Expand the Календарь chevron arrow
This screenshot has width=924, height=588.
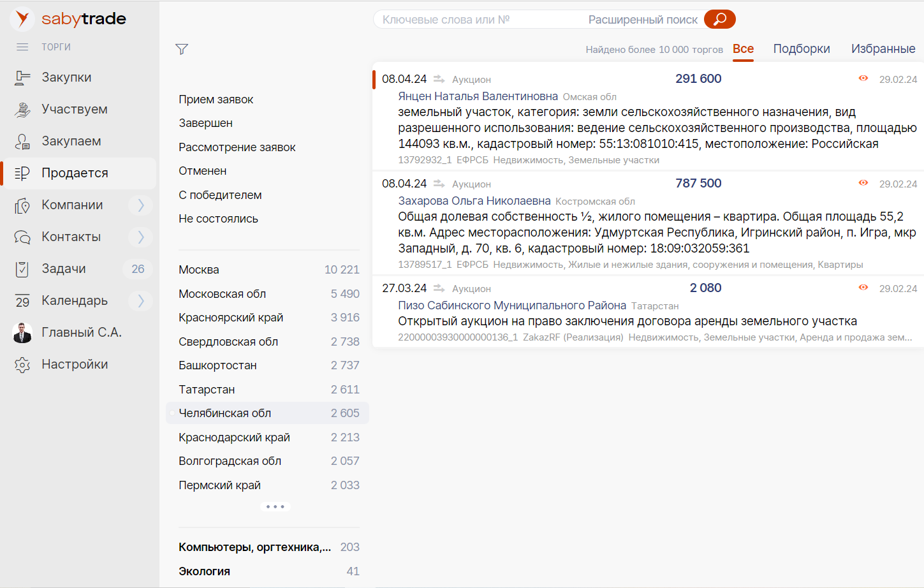click(x=140, y=300)
